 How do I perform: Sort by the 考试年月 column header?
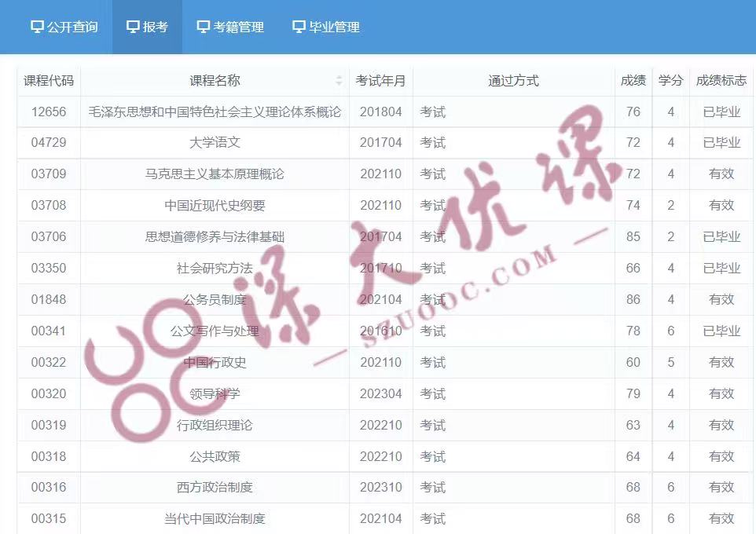point(381,80)
